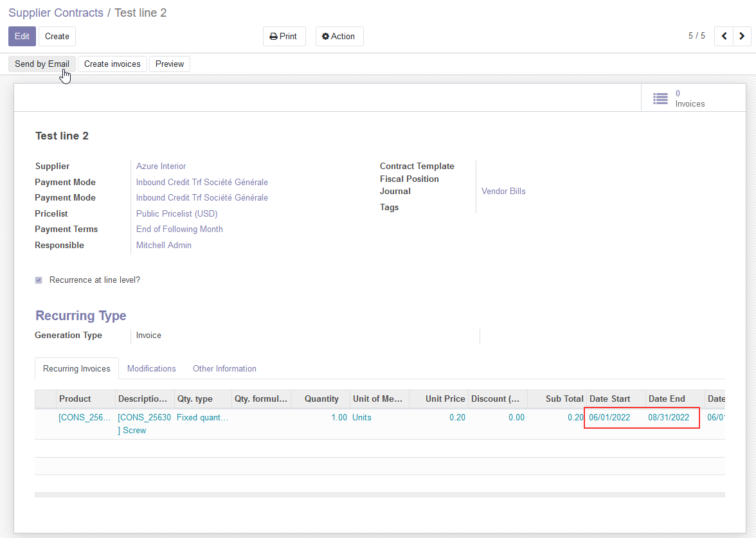Click Create invoices button
This screenshot has width=756, height=538.
[113, 64]
